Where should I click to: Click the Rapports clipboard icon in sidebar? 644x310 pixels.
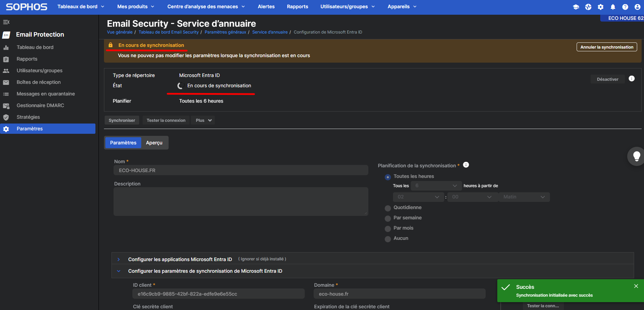click(x=6, y=59)
